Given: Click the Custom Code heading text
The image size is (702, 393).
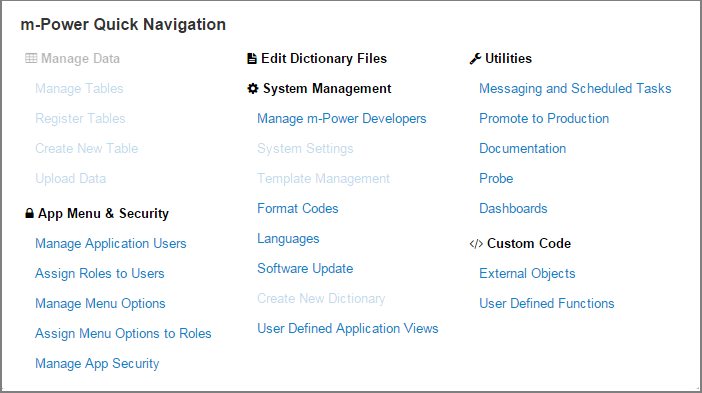Looking at the screenshot, I should [x=529, y=243].
